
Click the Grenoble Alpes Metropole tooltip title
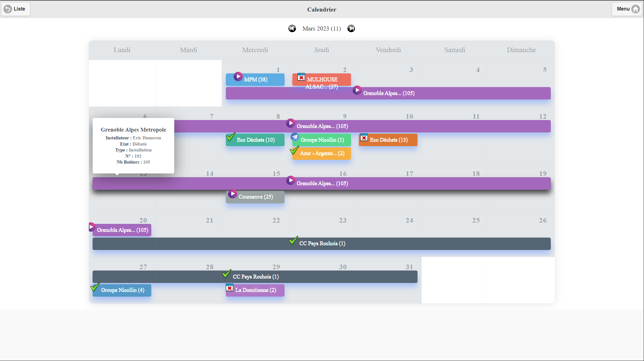pos(133,130)
